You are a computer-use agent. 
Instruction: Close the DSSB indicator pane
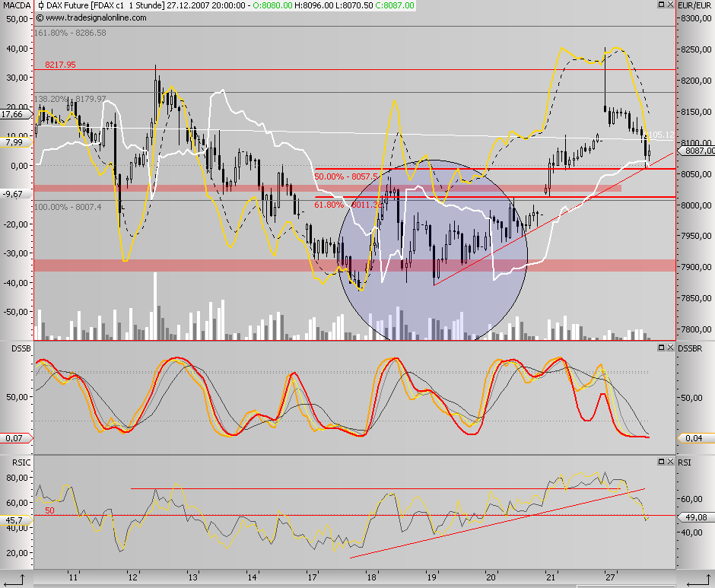pos(670,348)
